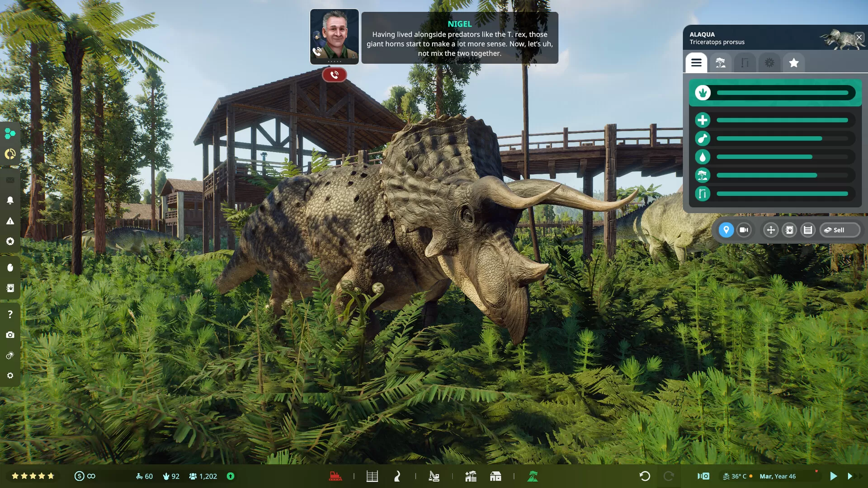The image size is (868, 488).
Task: Undo the last action
Action: pyautogui.click(x=644, y=476)
